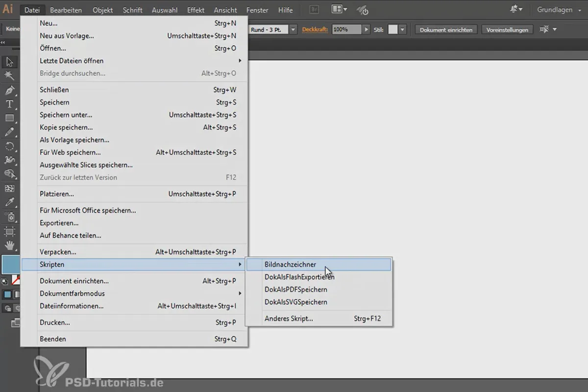Change the screen mode
This screenshot has height=392, width=588.
point(15,322)
